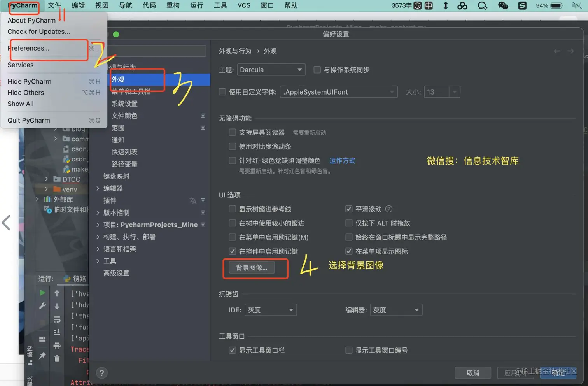Viewport: 588px width, 386px height.
Task: Click project-level icon beside 文件颜色
Action: click(203, 116)
